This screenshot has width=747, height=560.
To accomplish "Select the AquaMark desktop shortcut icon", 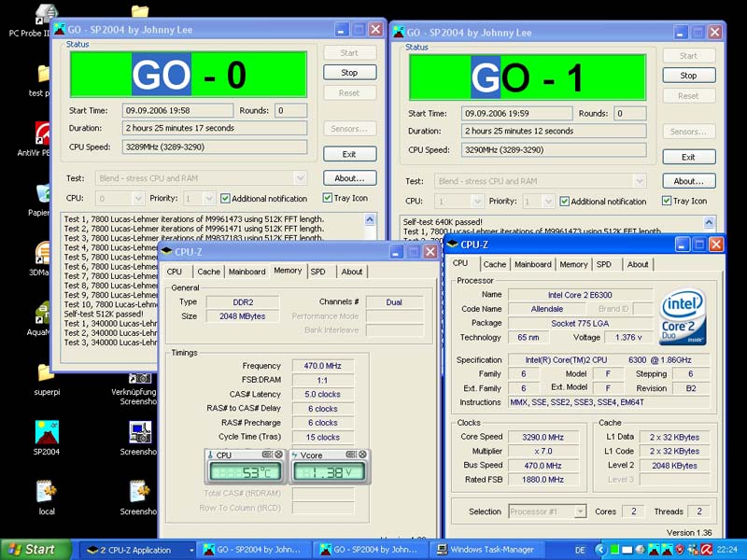I will coord(43,312).
